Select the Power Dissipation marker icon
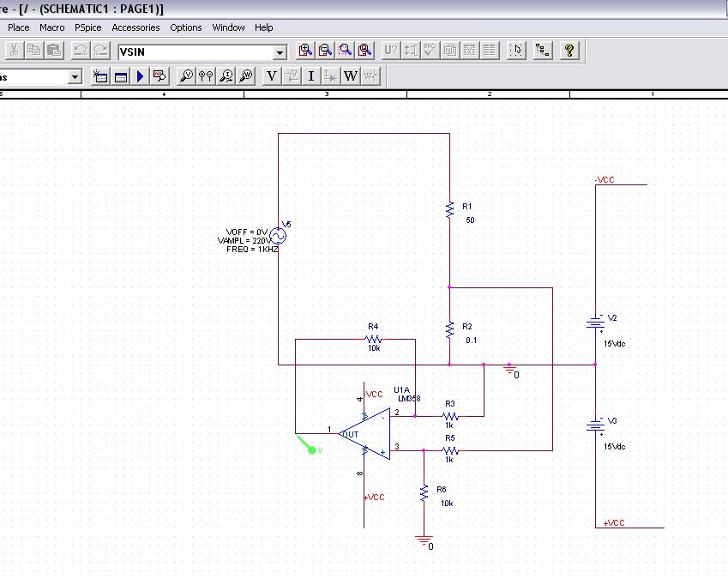 click(x=246, y=76)
